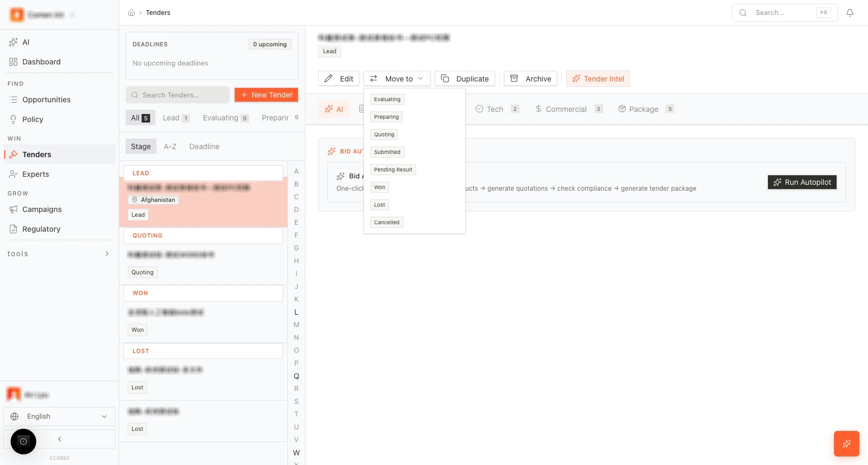868x465 pixels.
Task: Click the 0 upcoming deadlines badge
Action: pos(270,44)
